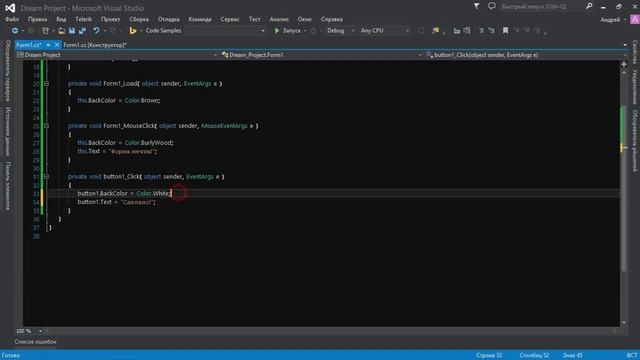
Task: Open the document tabs overflow dropdown
Action: coord(625,45)
